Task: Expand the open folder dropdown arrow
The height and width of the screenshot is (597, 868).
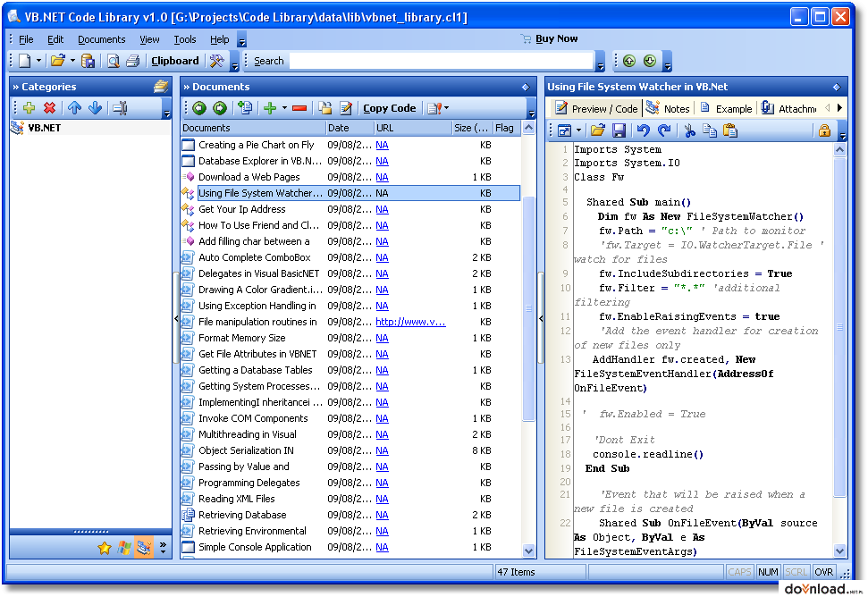Action: click(x=72, y=61)
